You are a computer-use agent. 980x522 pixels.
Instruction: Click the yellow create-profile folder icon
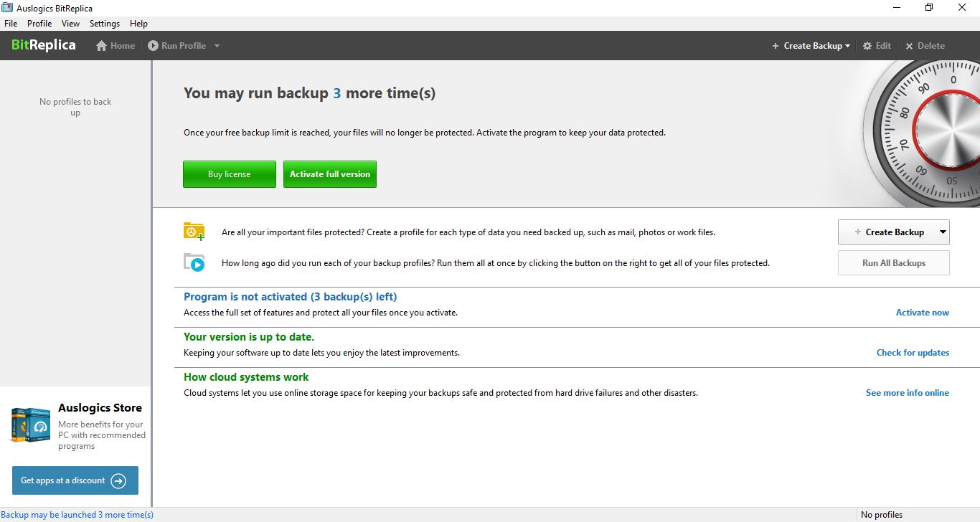coord(194,231)
